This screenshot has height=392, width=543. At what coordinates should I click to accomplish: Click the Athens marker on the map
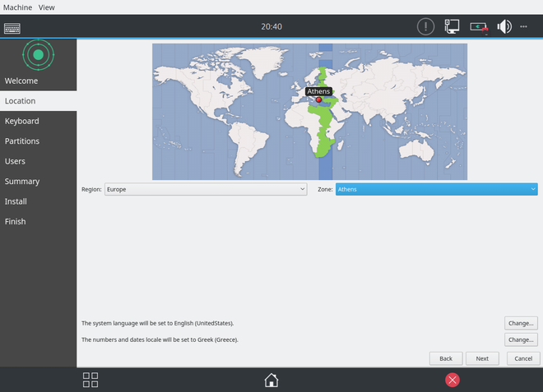point(318,99)
